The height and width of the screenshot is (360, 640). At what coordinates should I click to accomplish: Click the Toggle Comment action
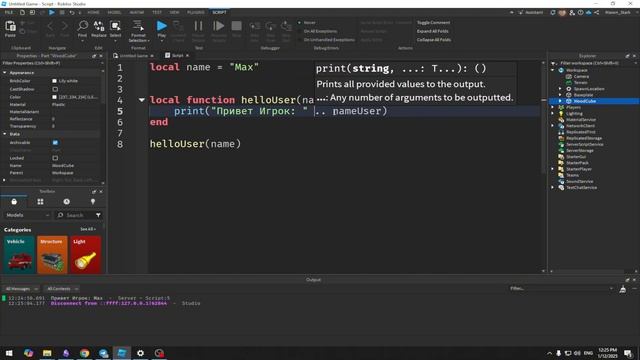click(x=433, y=22)
